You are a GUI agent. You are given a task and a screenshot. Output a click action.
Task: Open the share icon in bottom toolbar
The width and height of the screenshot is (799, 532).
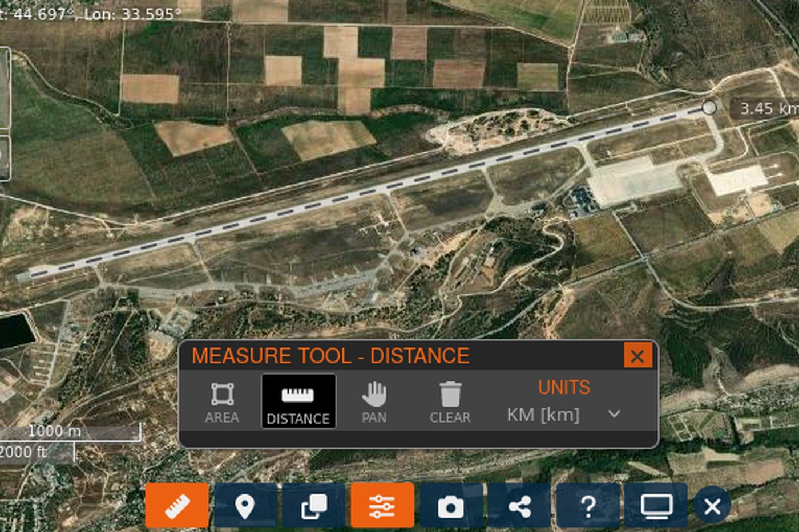[x=519, y=505]
